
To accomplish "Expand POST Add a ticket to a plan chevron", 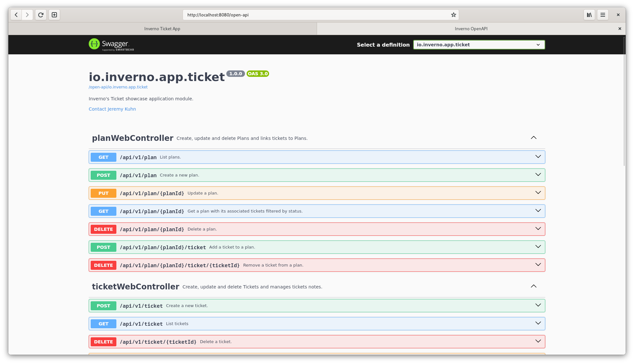I will coord(538,247).
